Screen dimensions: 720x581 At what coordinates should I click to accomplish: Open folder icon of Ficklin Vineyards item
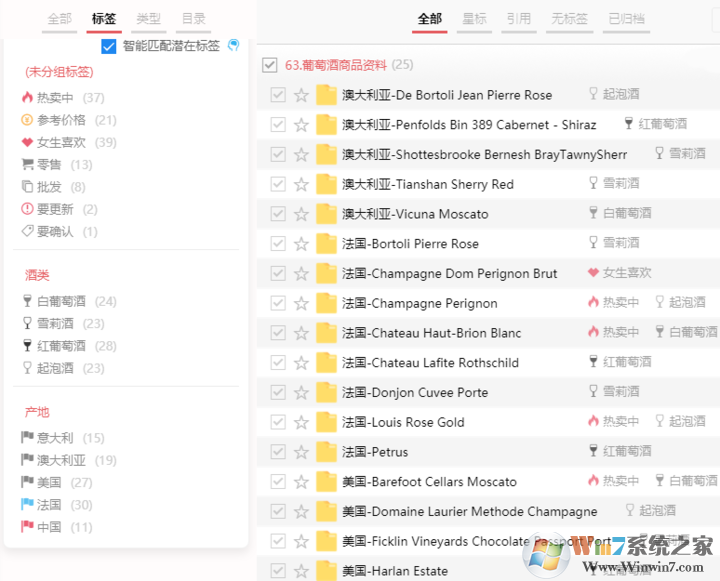tap(326, 541)
